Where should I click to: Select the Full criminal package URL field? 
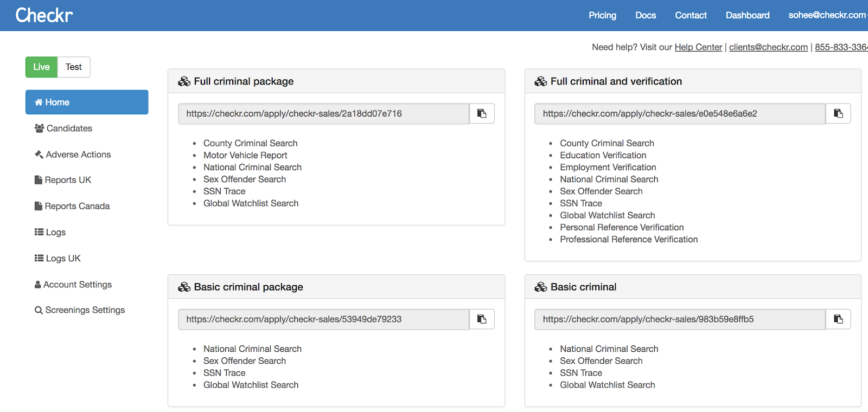[x=324, y=114]
